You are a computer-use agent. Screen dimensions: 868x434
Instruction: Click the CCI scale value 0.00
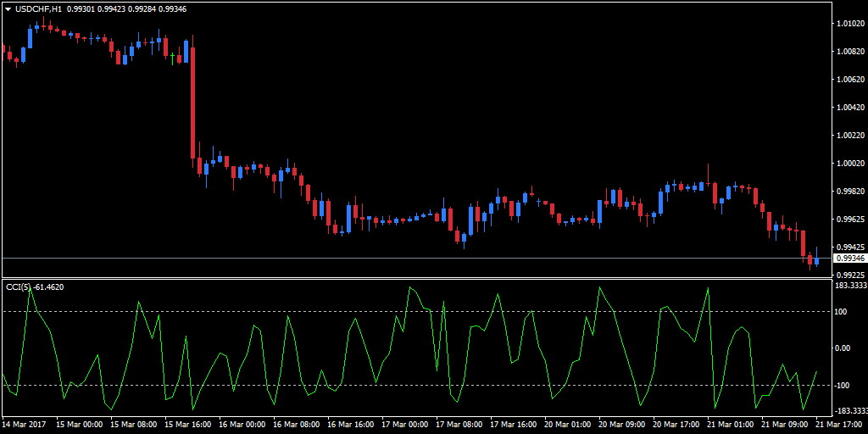843,348
